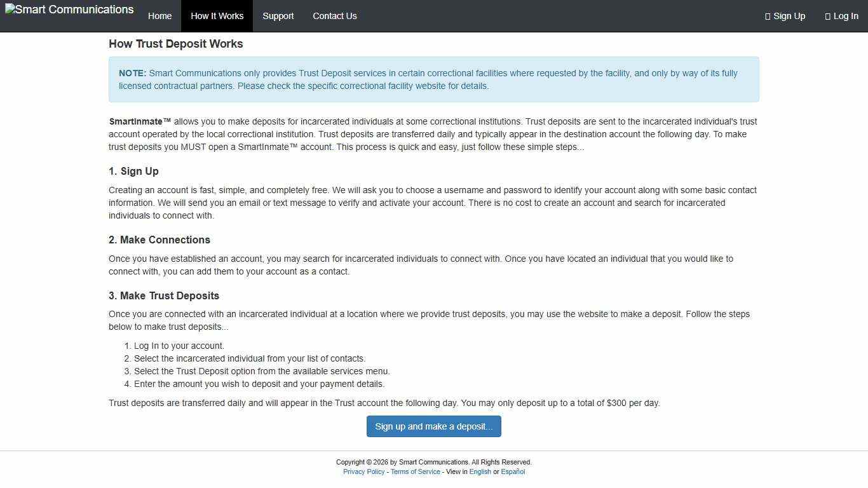868x488 pixels.
Task: Click the '2. Make Connections' section heading
Action: click(159, 240)
